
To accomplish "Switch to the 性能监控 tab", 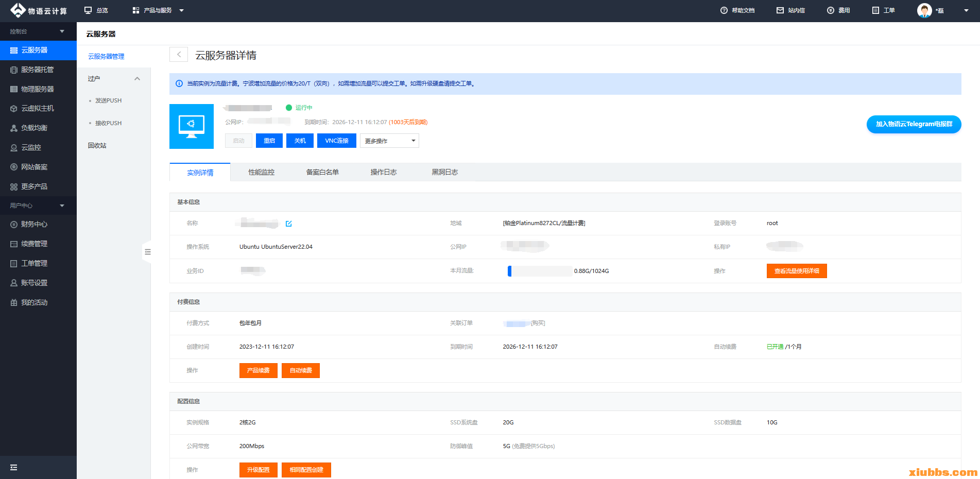I will pyautogui.click(x=261, y=172).
